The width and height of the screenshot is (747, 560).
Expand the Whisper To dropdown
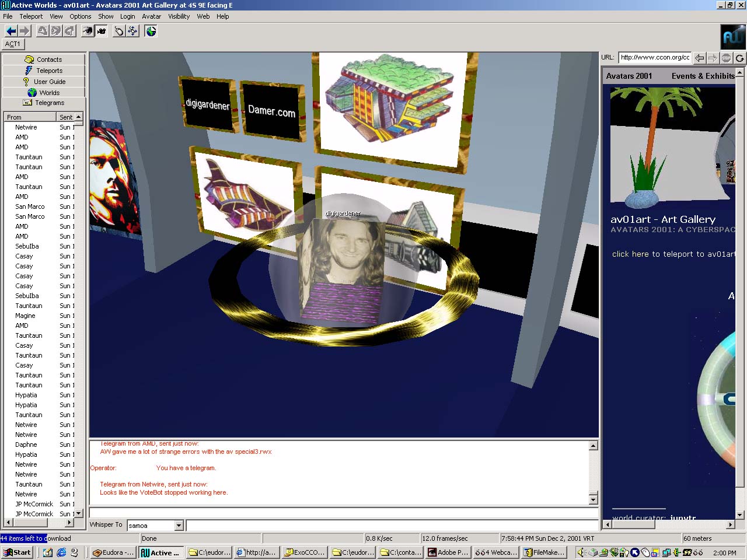[179, 526]
